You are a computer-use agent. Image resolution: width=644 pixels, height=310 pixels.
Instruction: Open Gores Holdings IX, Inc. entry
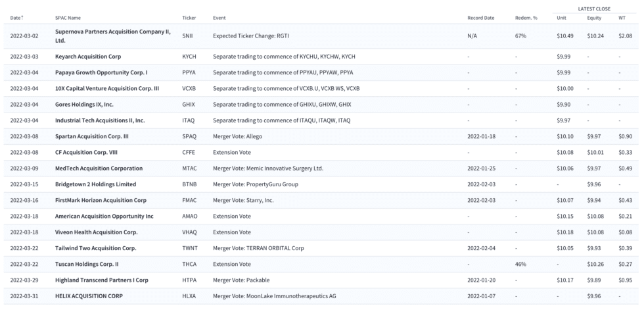84,105
